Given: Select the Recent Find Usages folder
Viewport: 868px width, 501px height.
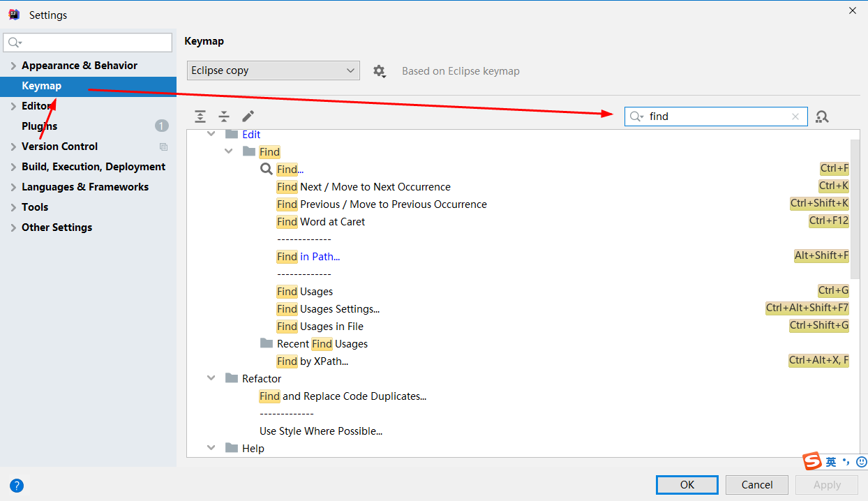Looking at the screenshot, I should coord(322,343).
